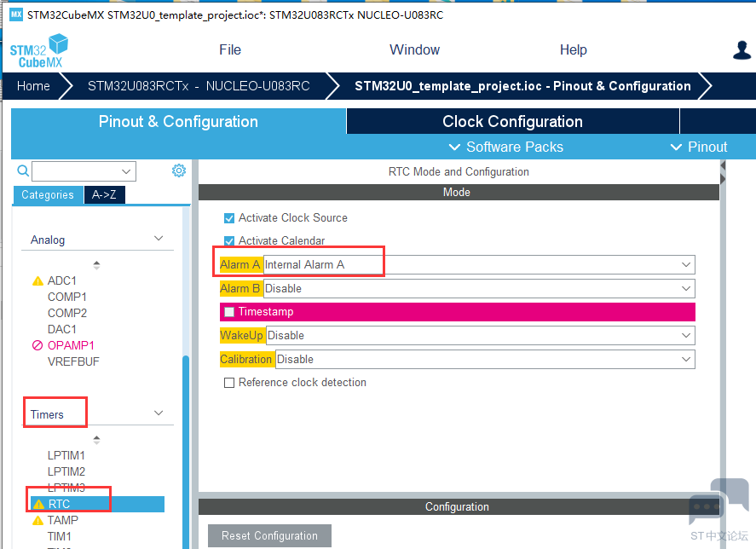Viewport: 756px width, 549px height.
Task: Open the peripheral search dropdown arrow
Action: click(126, 171)
